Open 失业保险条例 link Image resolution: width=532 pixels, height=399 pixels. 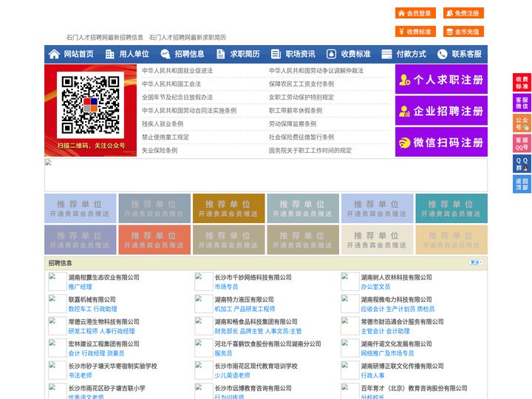(x=160, y=150)
